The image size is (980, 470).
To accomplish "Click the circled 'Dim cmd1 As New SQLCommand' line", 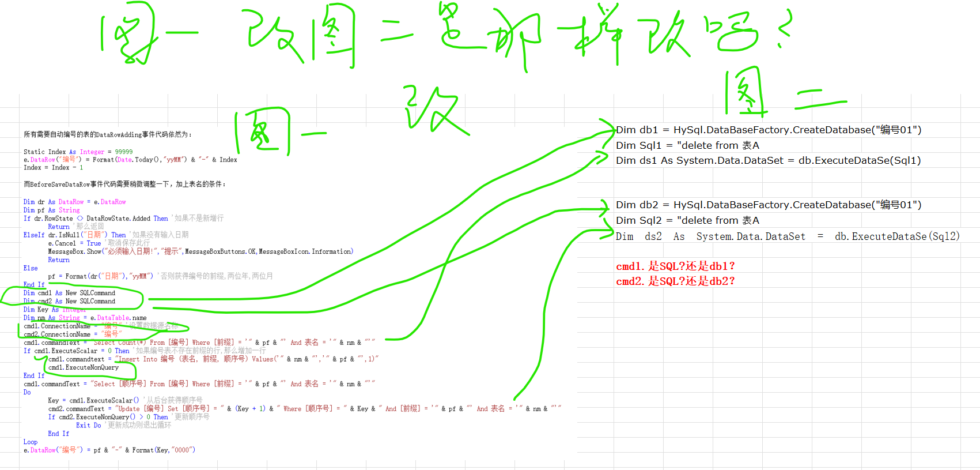I will point(69,293).
